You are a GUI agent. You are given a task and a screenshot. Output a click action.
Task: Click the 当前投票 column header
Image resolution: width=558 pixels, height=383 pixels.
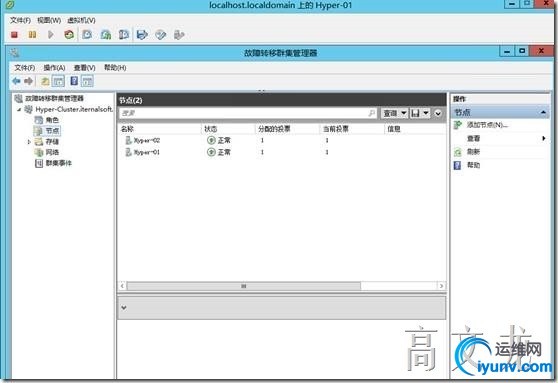pos(336,129)
